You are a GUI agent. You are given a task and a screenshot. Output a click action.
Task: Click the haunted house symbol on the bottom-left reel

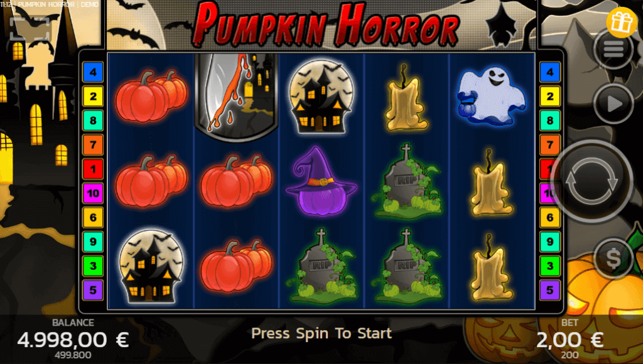(151, 265)
